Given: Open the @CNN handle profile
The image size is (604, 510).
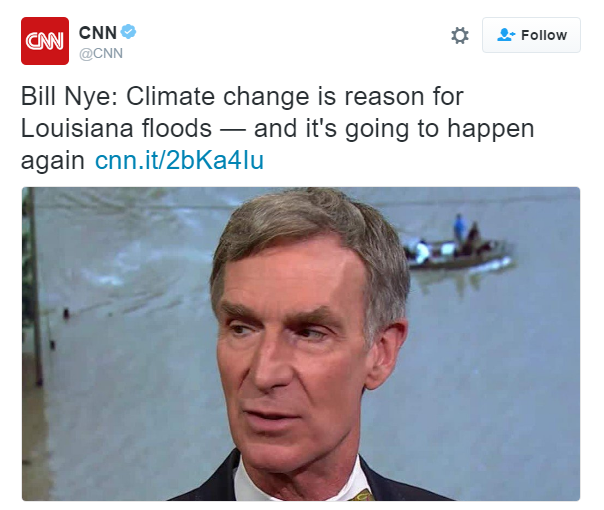Looking at the screenshot, I should pos(101,53).
